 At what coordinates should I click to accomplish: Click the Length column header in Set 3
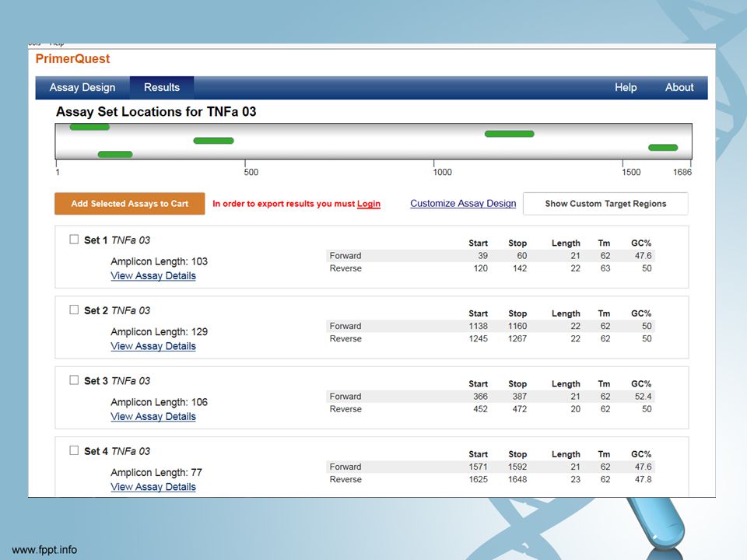point(566,384)
